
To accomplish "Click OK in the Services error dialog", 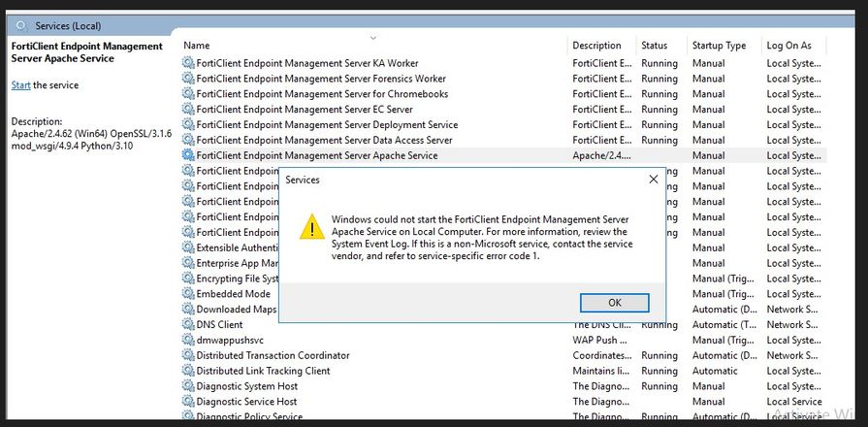I will pyautogui.click(x=614, y=303).
